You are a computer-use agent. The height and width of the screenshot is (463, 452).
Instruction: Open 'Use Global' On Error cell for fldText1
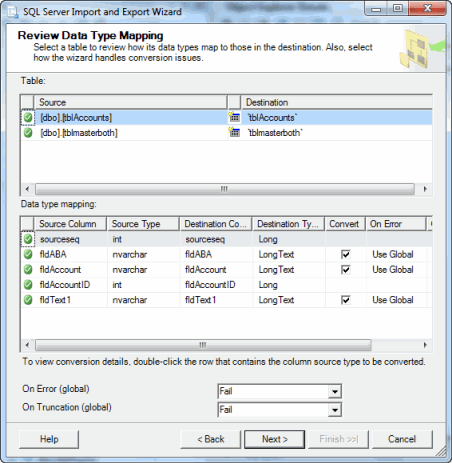[396, 300]
